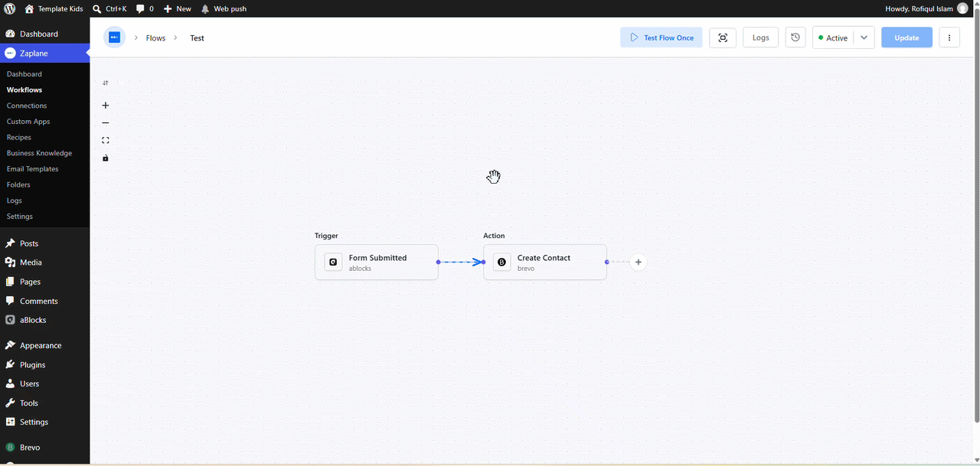Open the three-dot more options menu
Viewport: 980px width, 466px height.
click(949, 37)
